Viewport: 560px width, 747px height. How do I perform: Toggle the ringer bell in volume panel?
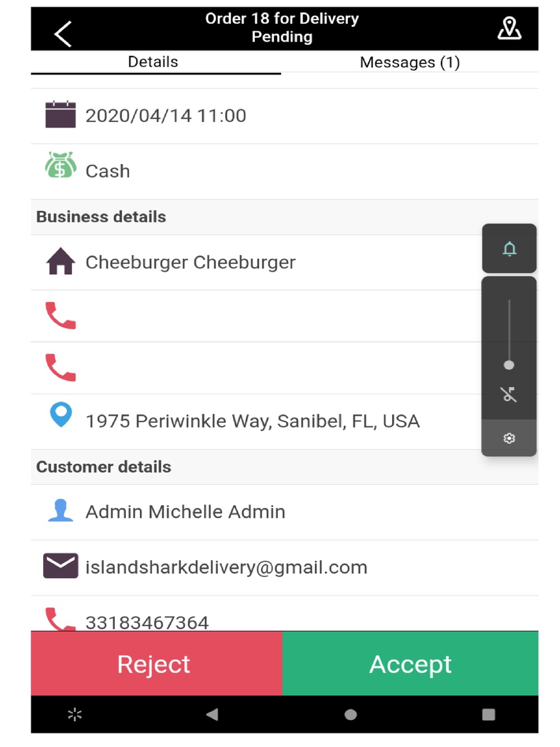click(509, 249)
